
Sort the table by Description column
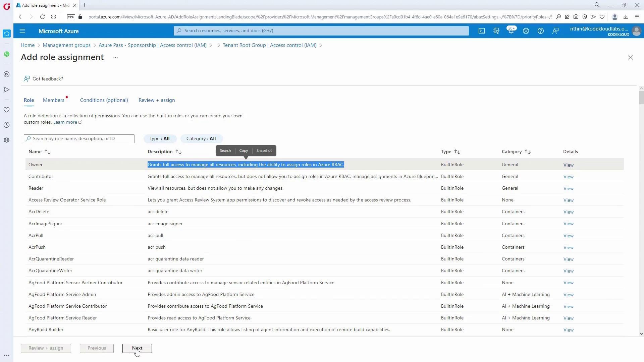tap(178, 152)
